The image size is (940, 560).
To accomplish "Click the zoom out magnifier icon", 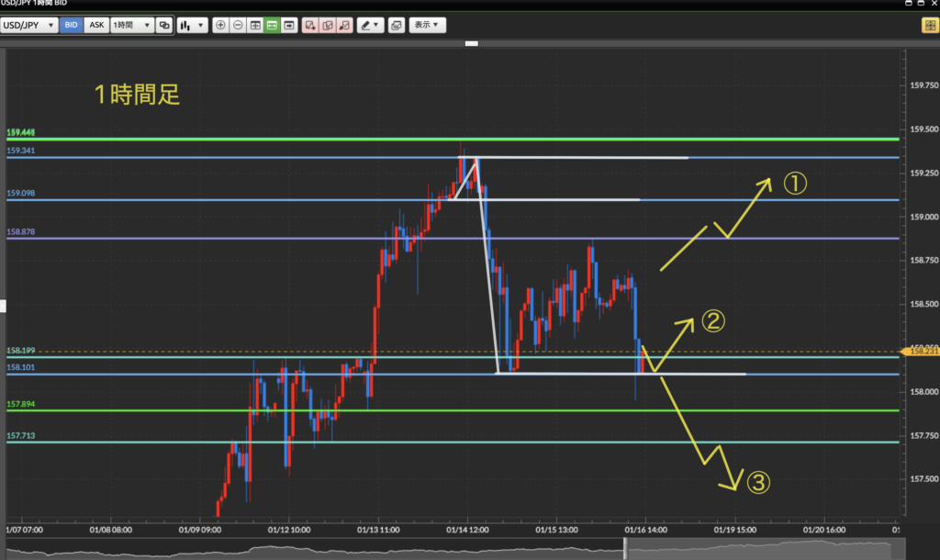I will point(238,26).
